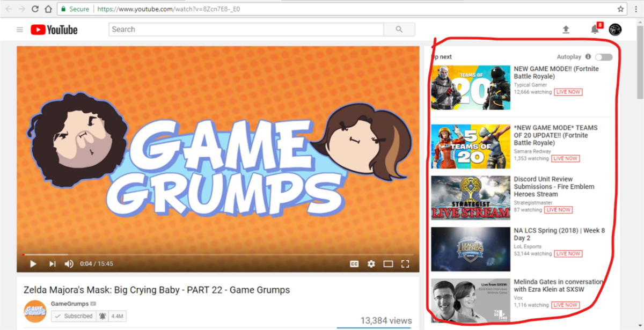Click the 4.4M subscriber count
The width and height of the screenshot is (644, 330).
point(116,316)
